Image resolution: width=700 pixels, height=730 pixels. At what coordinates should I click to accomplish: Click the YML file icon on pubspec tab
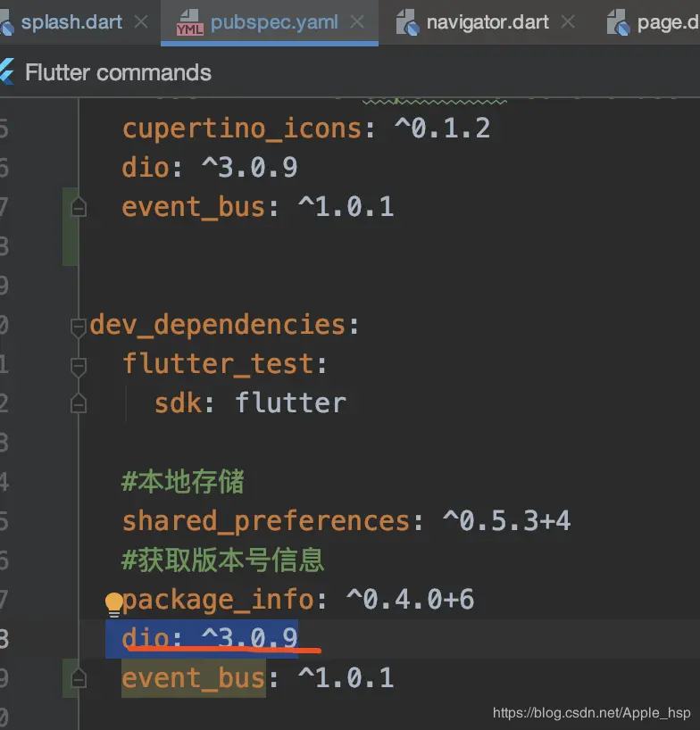coord(189,23)
